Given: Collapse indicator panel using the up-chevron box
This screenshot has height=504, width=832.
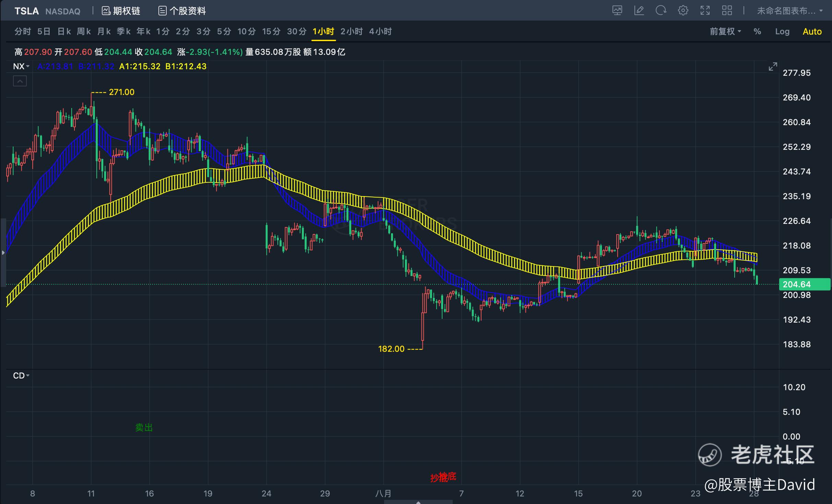Looking at the screenshot, I should [x=20, y=81].
